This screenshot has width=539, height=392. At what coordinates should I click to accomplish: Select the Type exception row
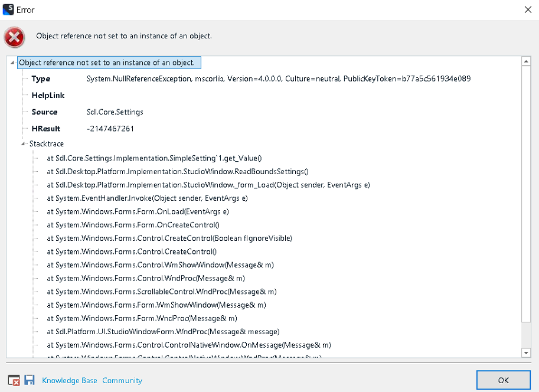(x=177, y=79)
